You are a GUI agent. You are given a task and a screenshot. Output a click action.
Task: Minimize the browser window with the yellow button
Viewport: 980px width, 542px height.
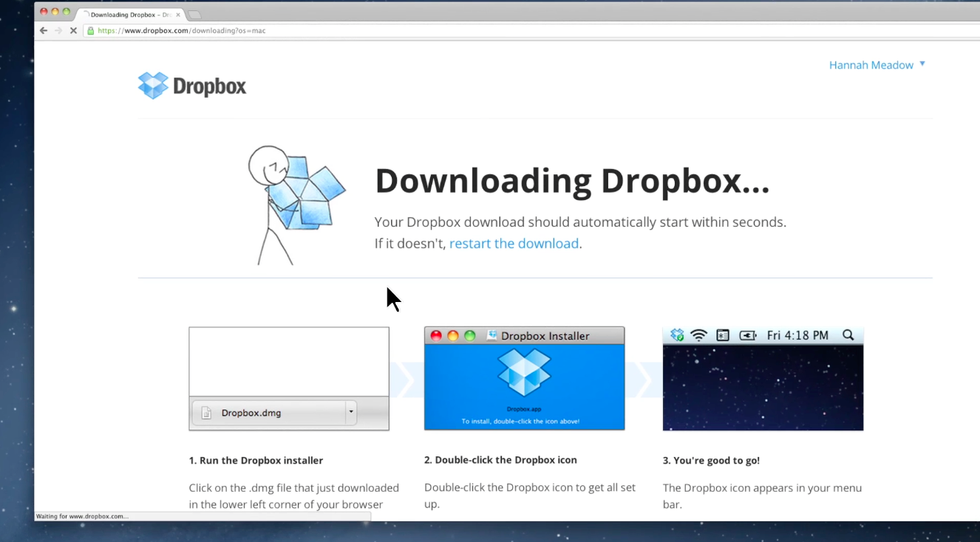[55, 12]
